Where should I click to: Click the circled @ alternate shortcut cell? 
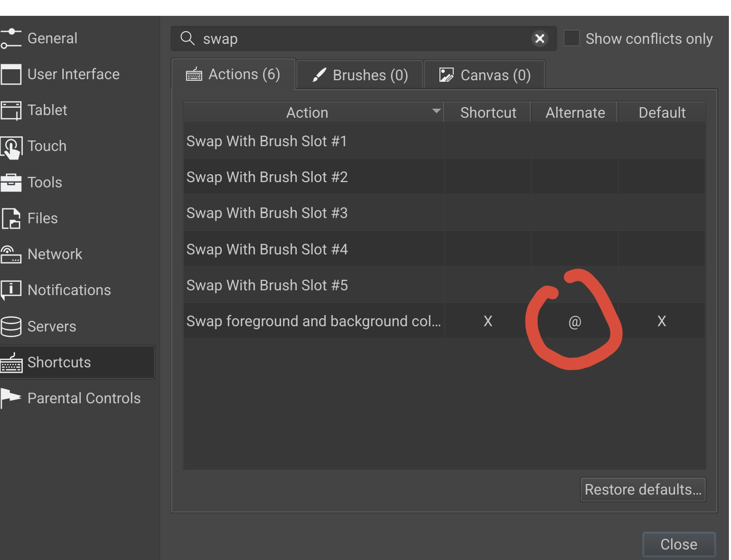575,321
